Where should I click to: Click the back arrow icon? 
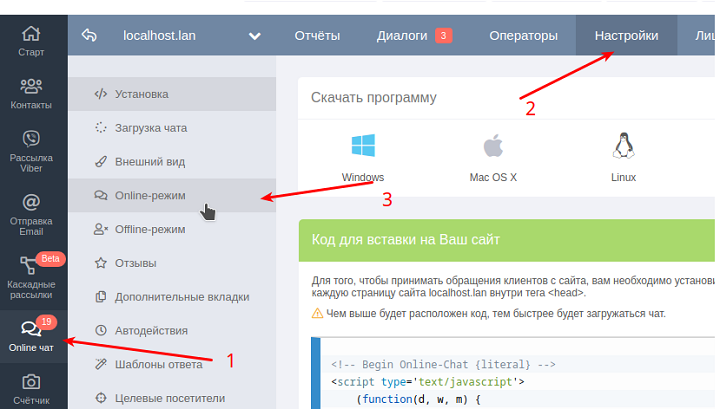click(89, 35)
